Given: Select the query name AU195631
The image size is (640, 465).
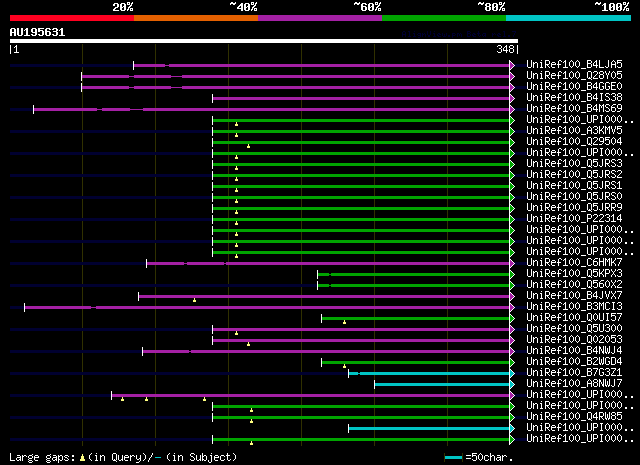Looking at the screenshot, I should point(37,32).
